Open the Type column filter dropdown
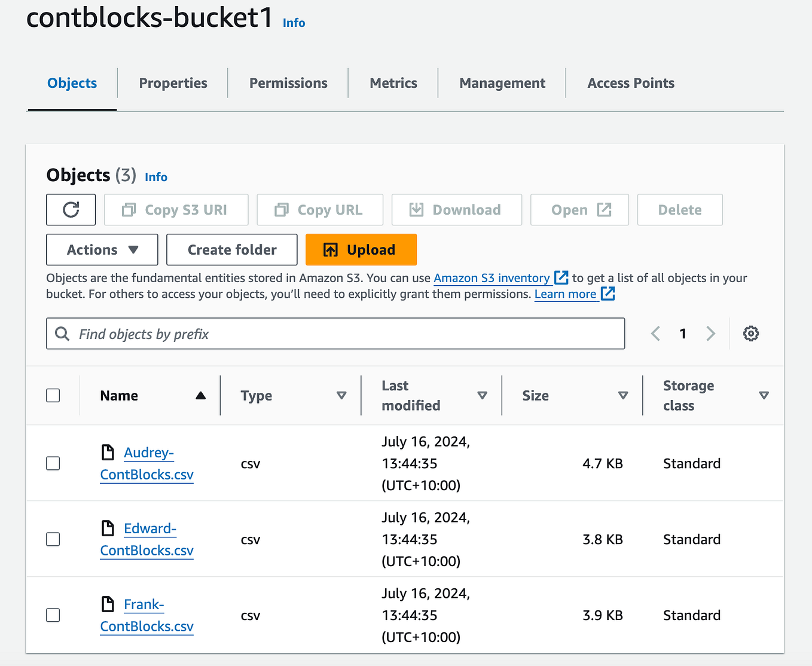Screen dimensions: 812x666 (x=341, y=395)
